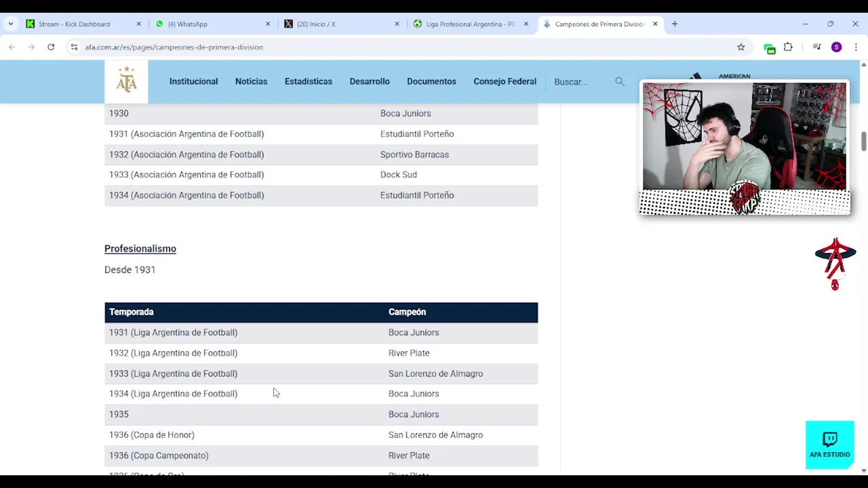
Task: Click San Lorenzo de Almagro in the 1933 row
Action: pyautogui.click(x=435, y=373)
